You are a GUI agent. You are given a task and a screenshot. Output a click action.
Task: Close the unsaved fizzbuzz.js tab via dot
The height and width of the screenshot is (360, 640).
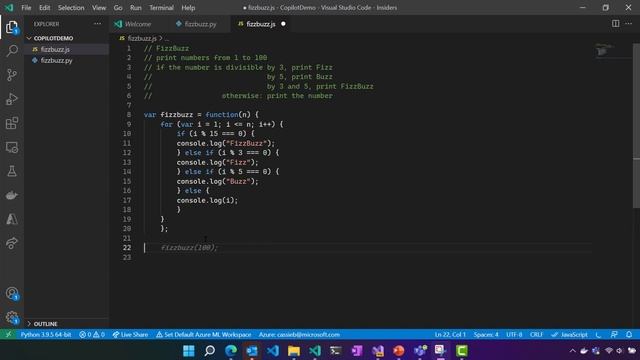[283, 24]
